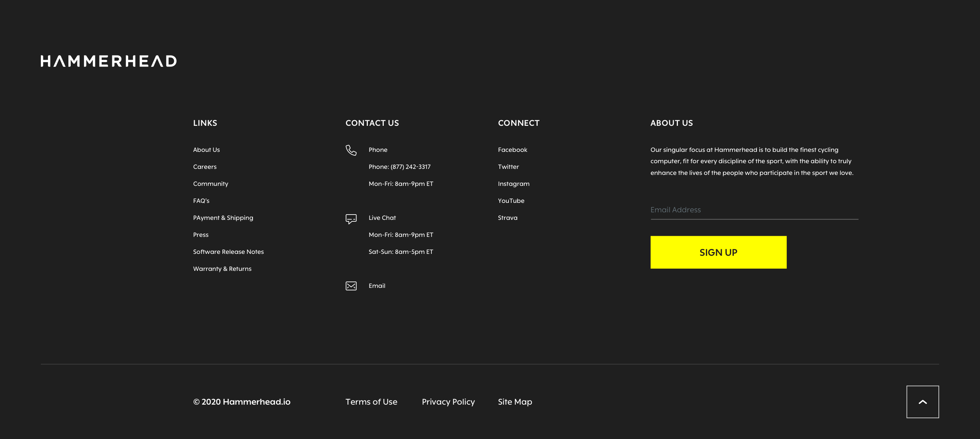This screenshot has height=439, width=980.
Task: Open Live Chat via the chat bubble icon
Action: pos(351,218)
